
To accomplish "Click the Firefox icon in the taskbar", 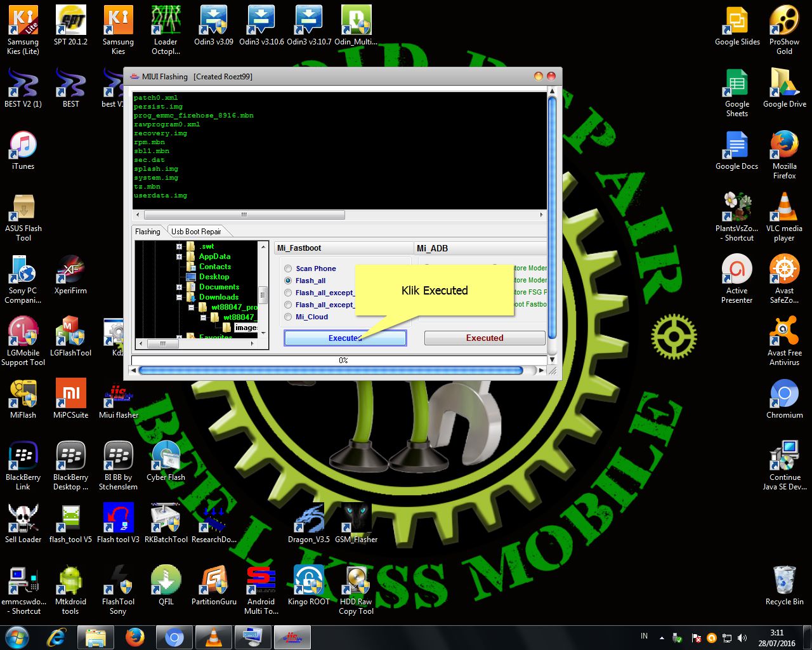I will pos(134,637).
